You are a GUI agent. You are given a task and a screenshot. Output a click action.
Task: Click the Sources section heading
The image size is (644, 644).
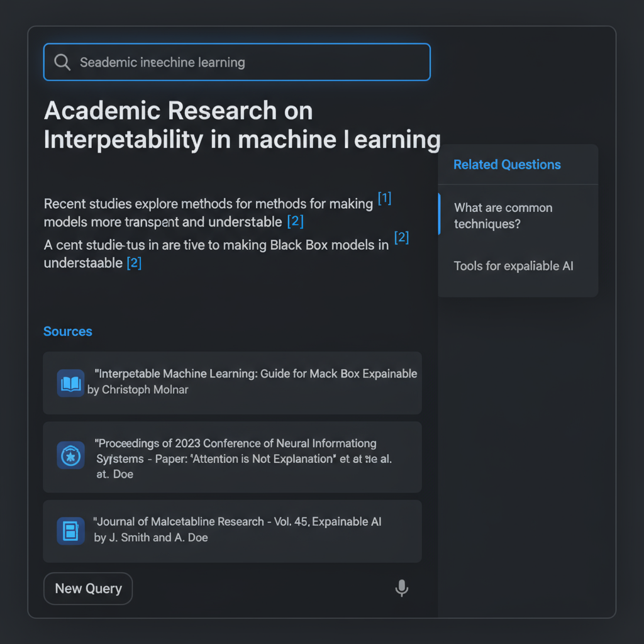pyautogui.click(x=68, y=331)
